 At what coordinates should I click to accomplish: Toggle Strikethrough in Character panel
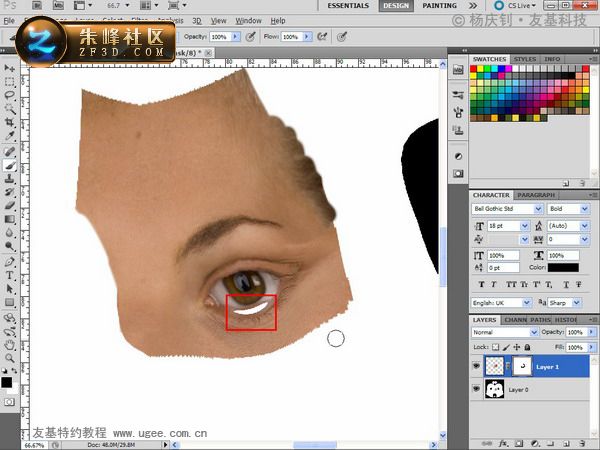579,284
